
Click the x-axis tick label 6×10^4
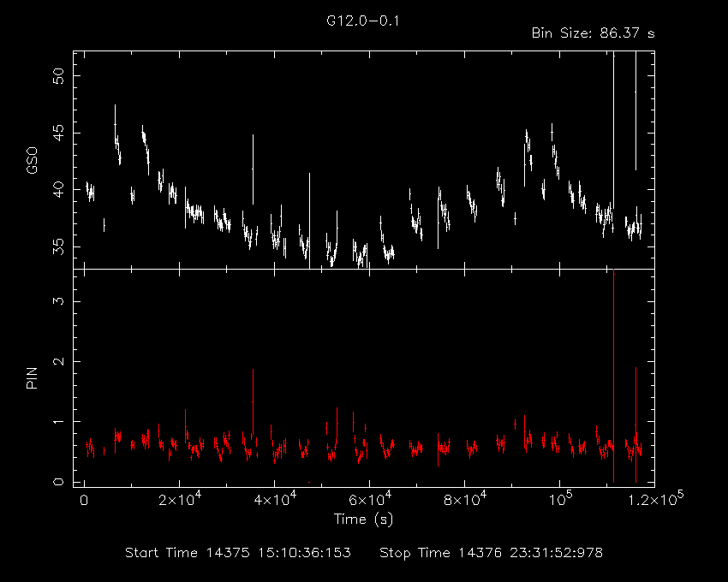(370, 499)
